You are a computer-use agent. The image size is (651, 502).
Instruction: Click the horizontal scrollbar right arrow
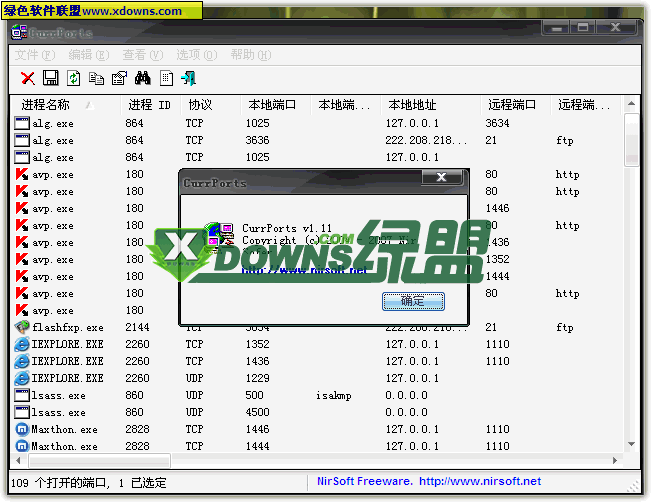coord(615,460)
